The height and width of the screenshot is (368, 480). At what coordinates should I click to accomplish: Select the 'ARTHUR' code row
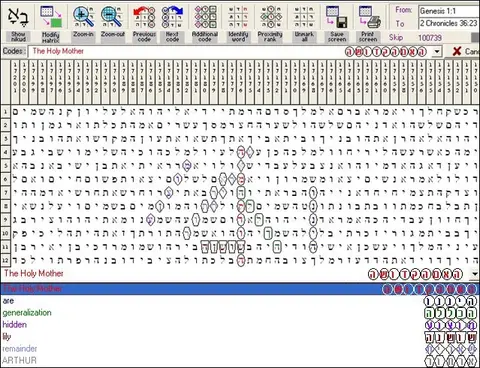tap(240, 361)
